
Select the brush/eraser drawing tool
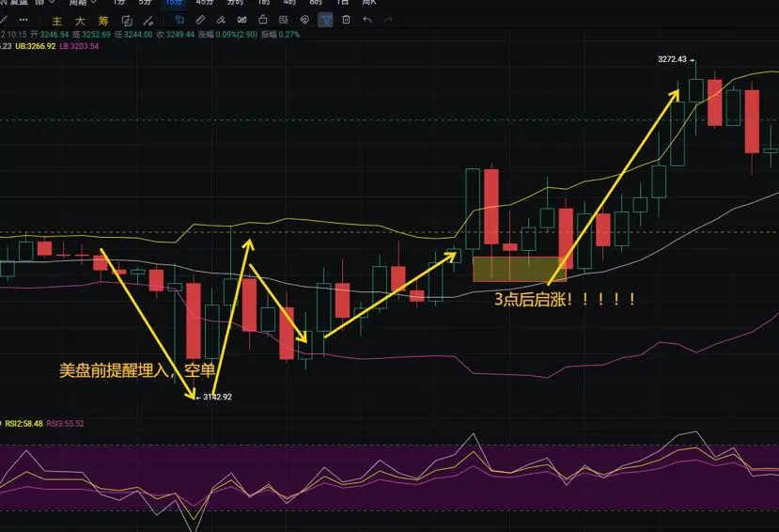click(221, 20)
